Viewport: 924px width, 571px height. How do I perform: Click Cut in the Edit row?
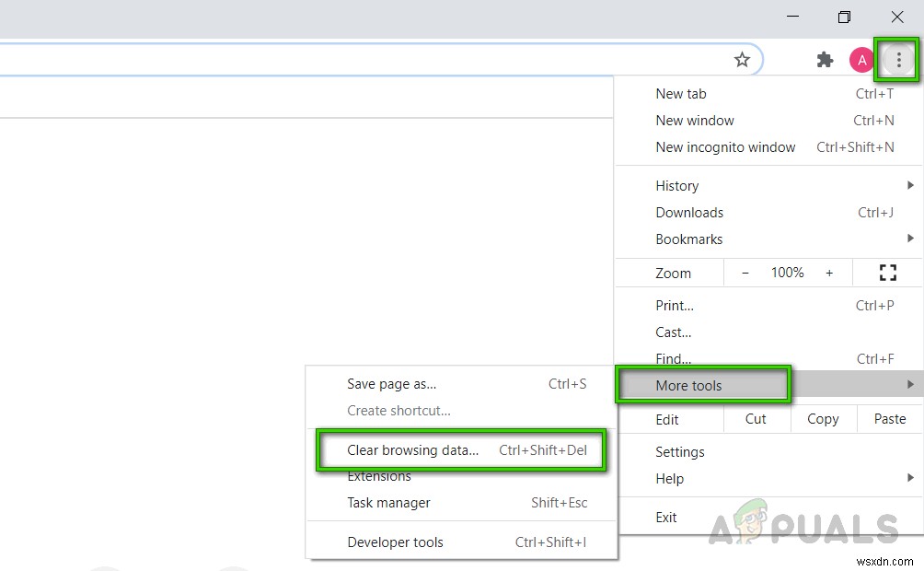tap(756, 419)
